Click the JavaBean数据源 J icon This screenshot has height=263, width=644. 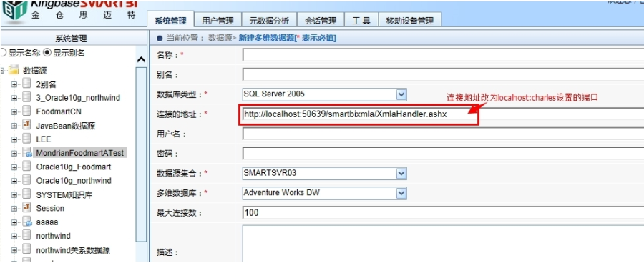[26, 125]
